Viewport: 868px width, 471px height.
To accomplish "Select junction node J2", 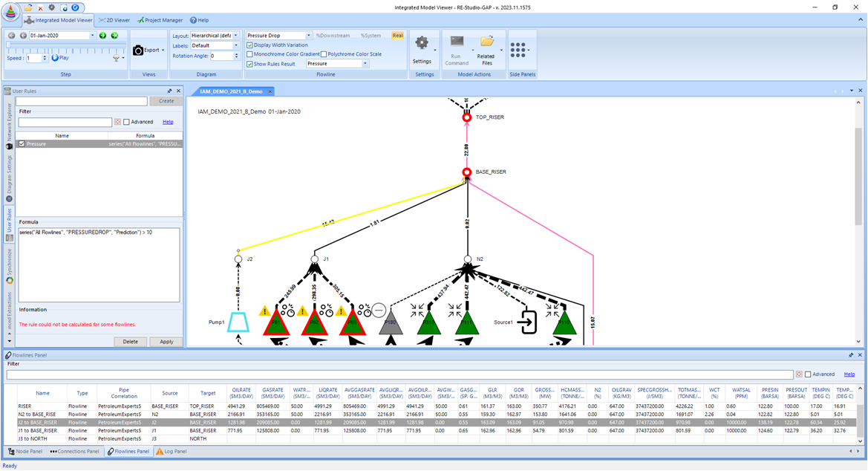I will tap(238, 259).
